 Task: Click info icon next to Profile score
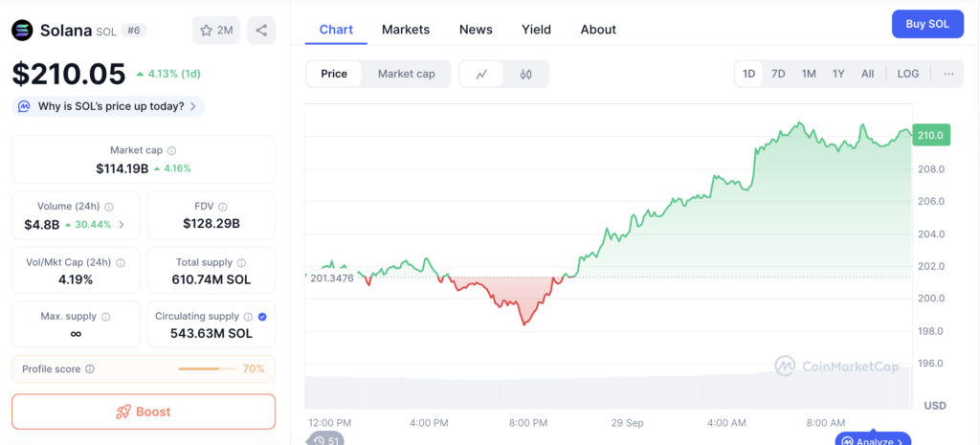[90, 368]
